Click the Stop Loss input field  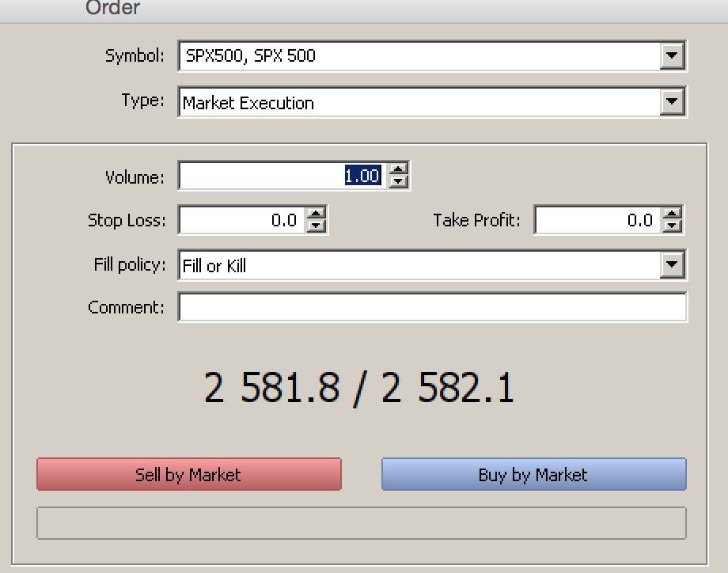pos(243,220)
